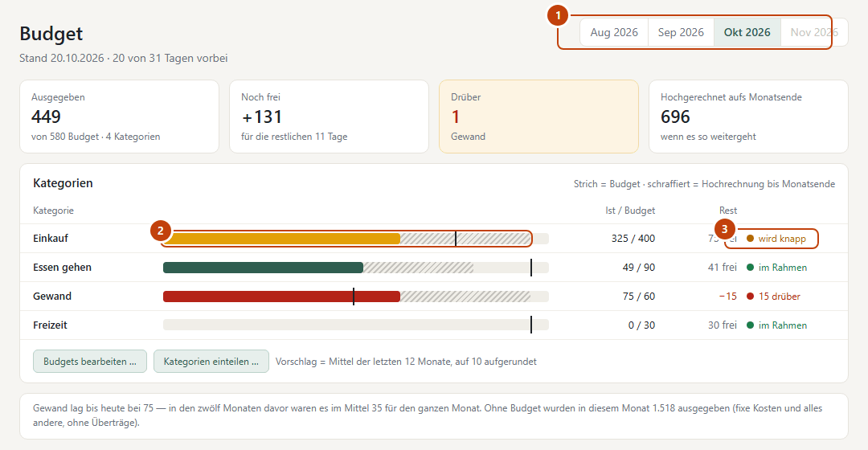
Task: Click annotation marker number 2
Action: pyautogui.click(x=161, y=231)
